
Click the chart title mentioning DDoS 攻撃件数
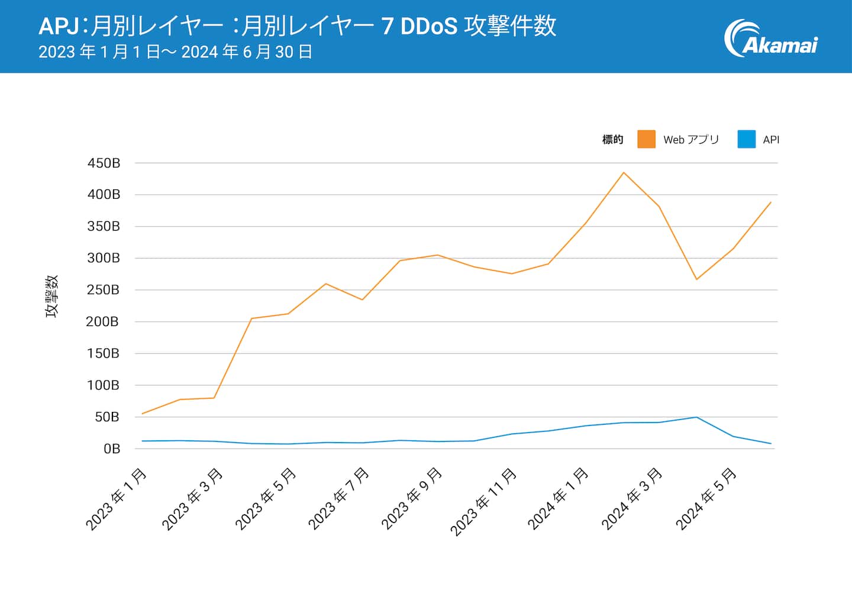(297, 26)
